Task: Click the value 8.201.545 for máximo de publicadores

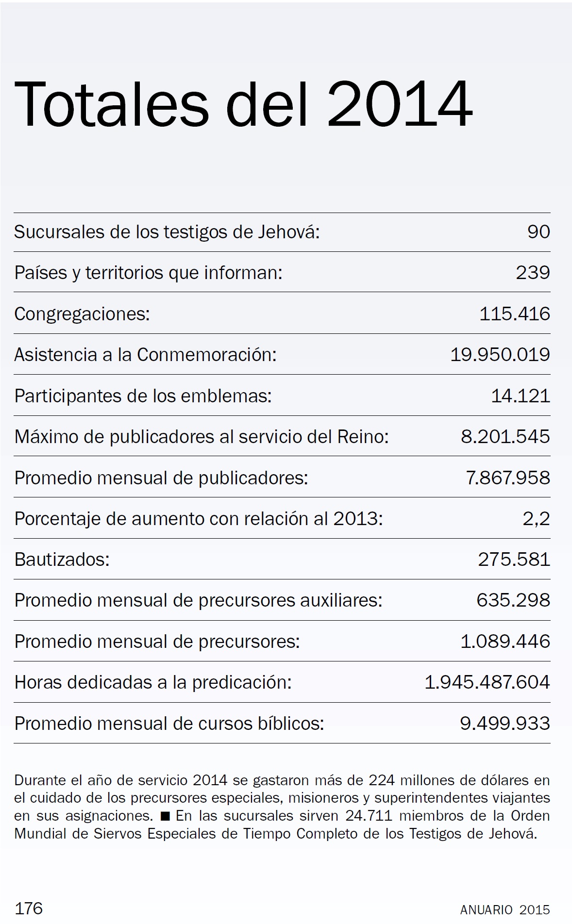Action: point(505,437)
